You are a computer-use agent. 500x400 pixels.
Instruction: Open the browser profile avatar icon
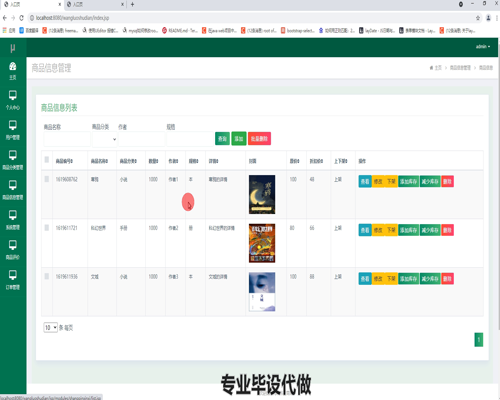tap(488, 18)
